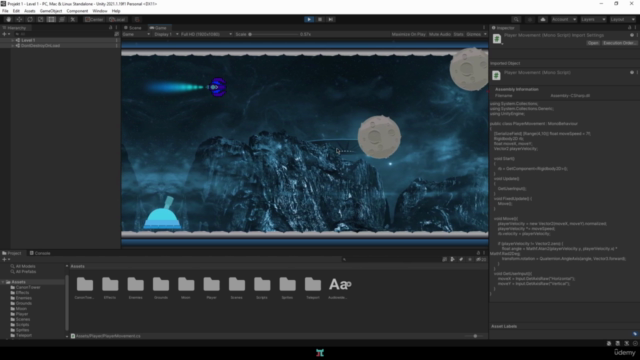
Task: Click the Step frame button
Action: tap(331, 19)
